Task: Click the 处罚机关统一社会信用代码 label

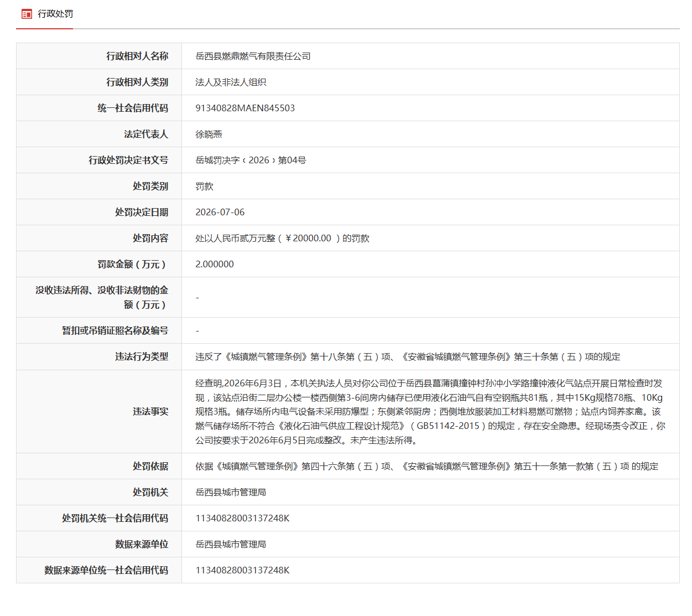Action: coord(115,518)
